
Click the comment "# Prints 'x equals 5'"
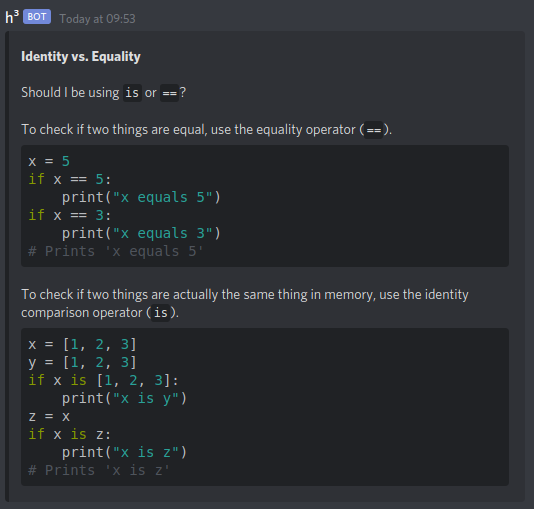pyautogui.click(x=116, y=251)
